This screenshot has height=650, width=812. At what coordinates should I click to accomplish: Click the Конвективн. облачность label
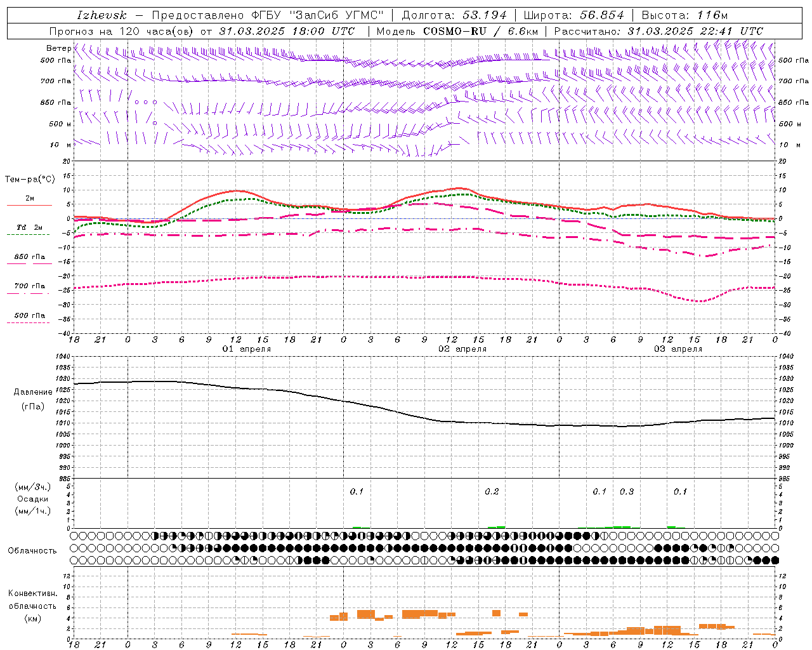point(32,600)
